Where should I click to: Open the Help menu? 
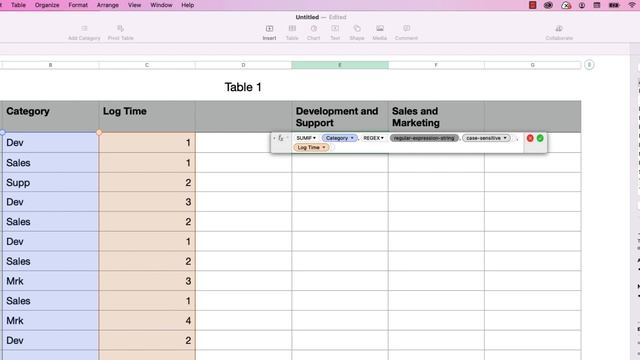[187, 5]
